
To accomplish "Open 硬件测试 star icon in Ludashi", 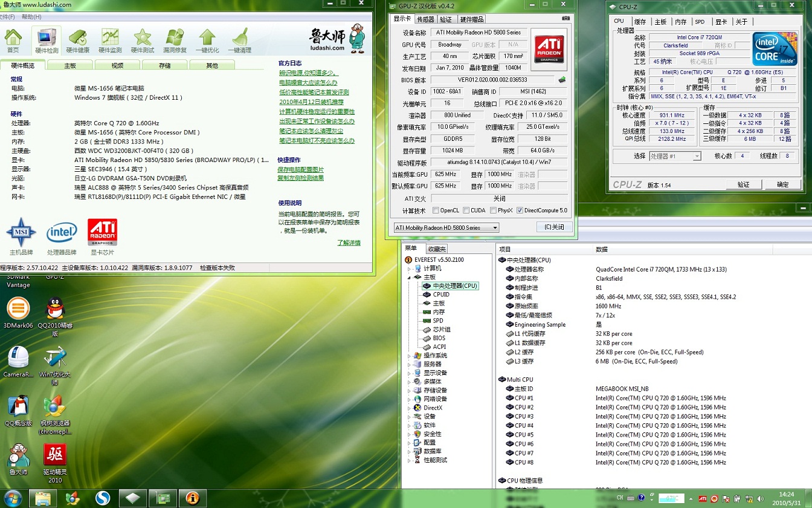I will [x=143, y=41].
